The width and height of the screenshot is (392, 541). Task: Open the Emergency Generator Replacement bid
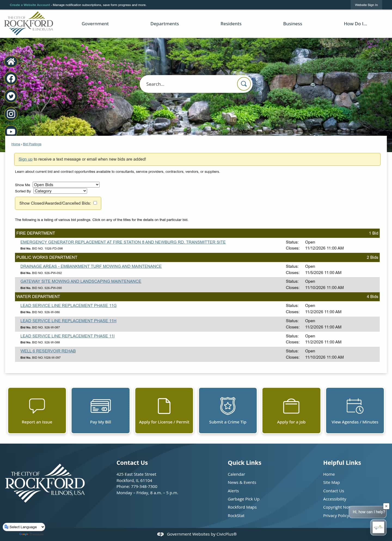coord(123,242)
